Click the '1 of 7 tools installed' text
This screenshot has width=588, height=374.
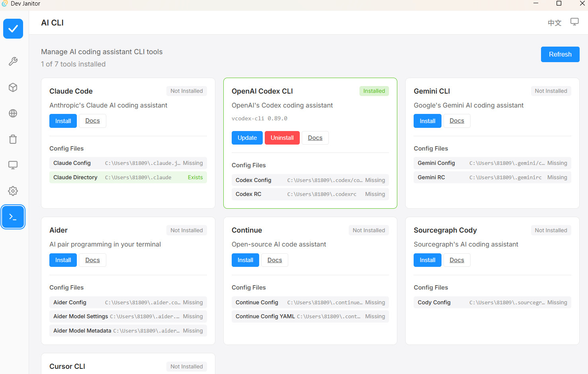pyautogui.click(x=73, y=64)
